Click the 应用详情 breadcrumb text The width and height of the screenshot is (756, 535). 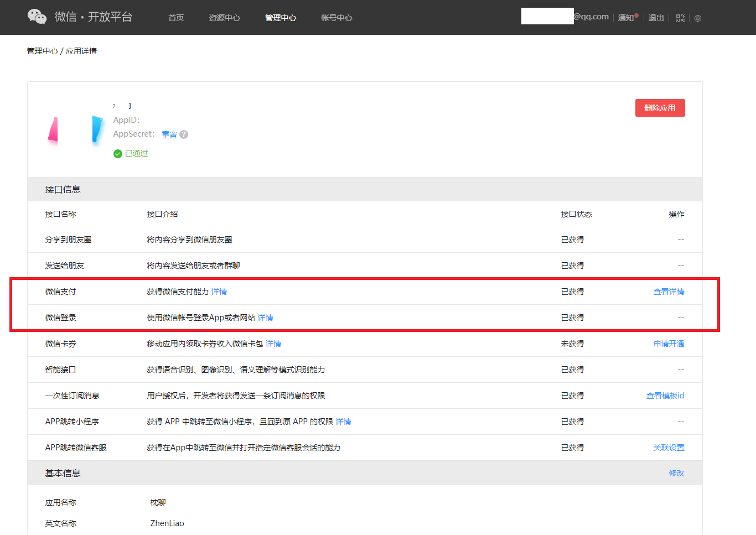pos(81,51)
